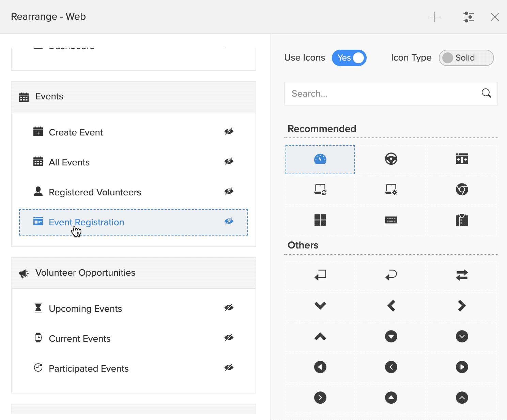Image resolution: width=507 pixels, height=420 pixels.
Task: Select the four-square grid icon
Action: (320, 220)
